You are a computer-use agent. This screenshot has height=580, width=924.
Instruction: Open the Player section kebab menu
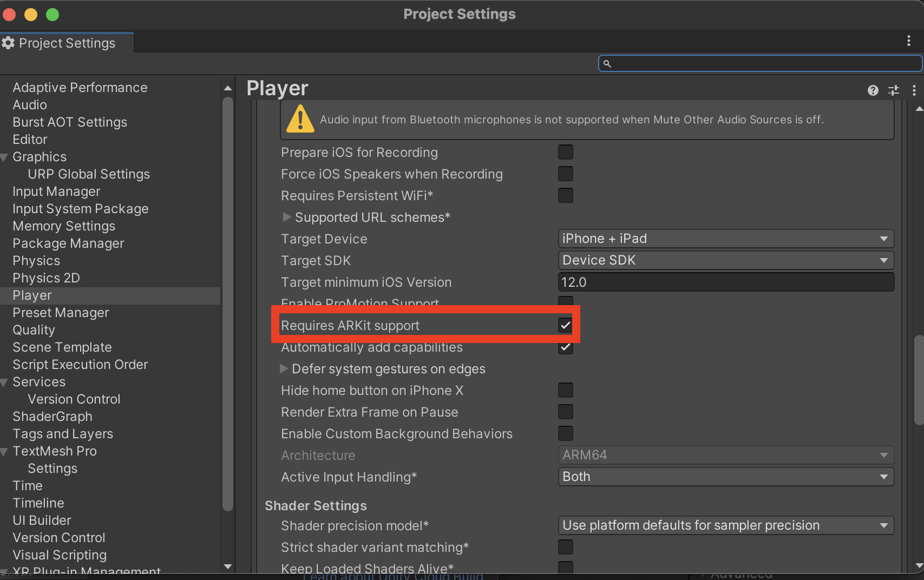click(x=914, y=90)
